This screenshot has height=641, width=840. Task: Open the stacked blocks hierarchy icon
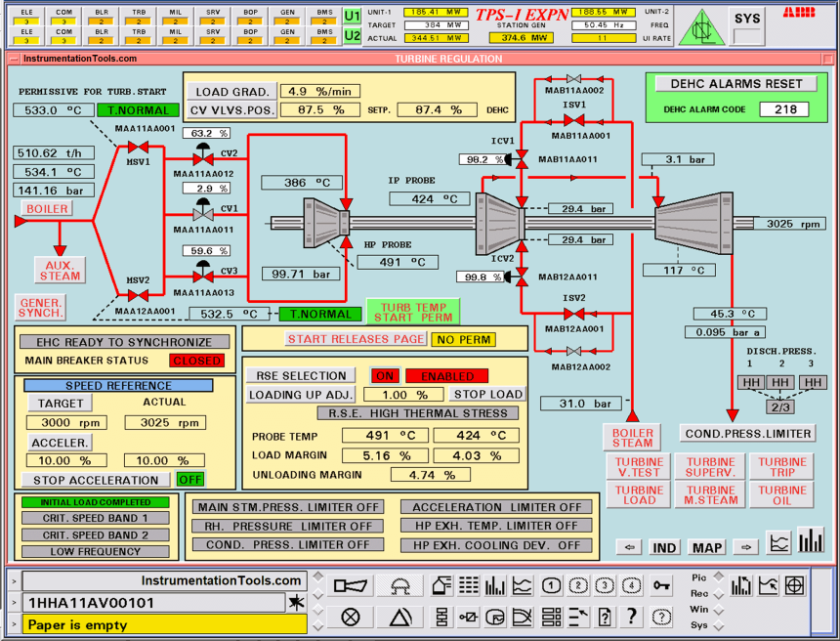point(441,617)
